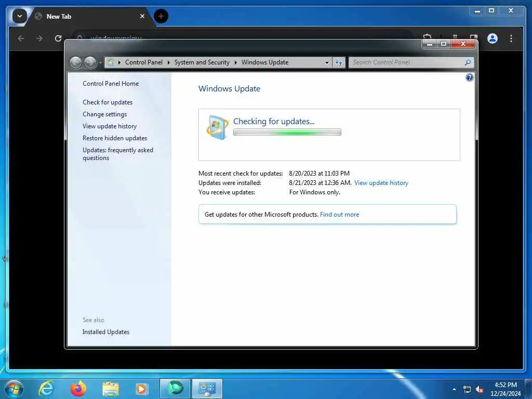This screenshot has width=532, height=399.
Task: Click Windows Update heading text
Action: click(x=229, y=89)
